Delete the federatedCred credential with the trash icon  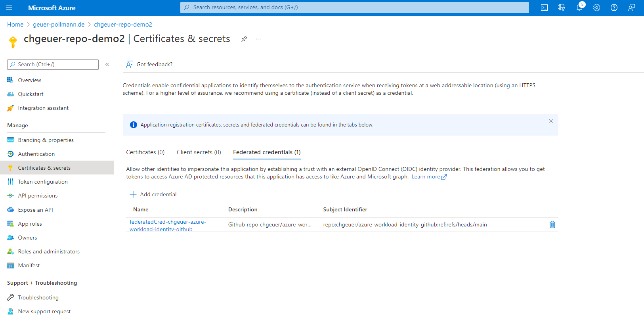point(552,224)
